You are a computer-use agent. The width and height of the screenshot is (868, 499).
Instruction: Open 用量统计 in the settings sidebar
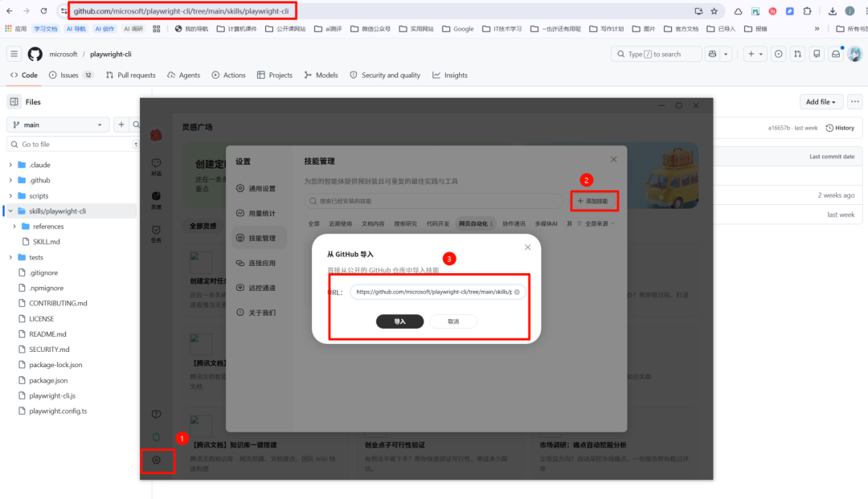pyautogui.click(x=259, y=214)
